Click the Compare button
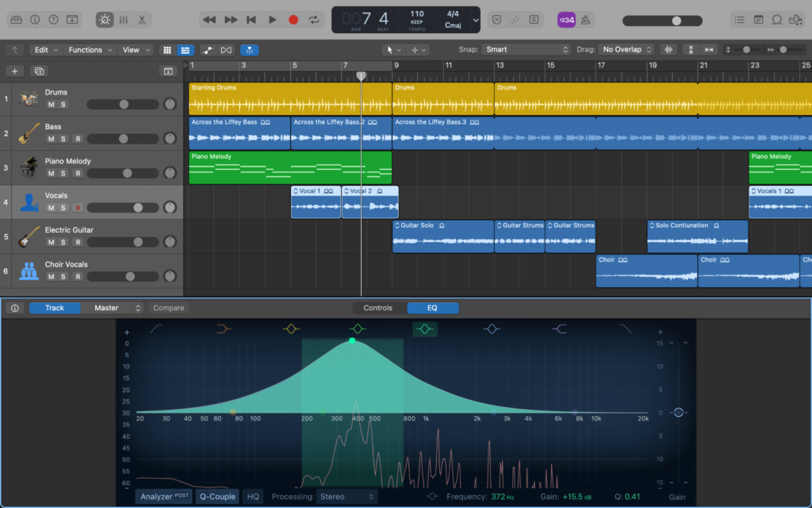Screen dimensions: 812x508 (168, 308)
